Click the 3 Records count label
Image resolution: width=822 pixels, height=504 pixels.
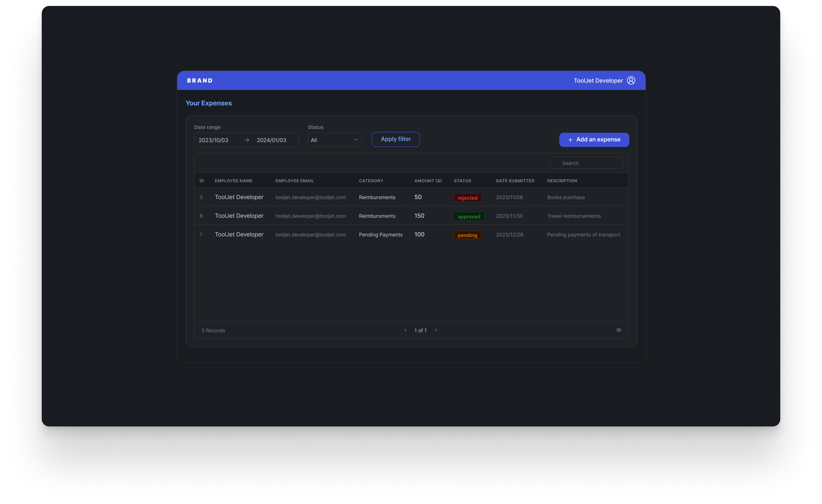click(x=213, y=330)
